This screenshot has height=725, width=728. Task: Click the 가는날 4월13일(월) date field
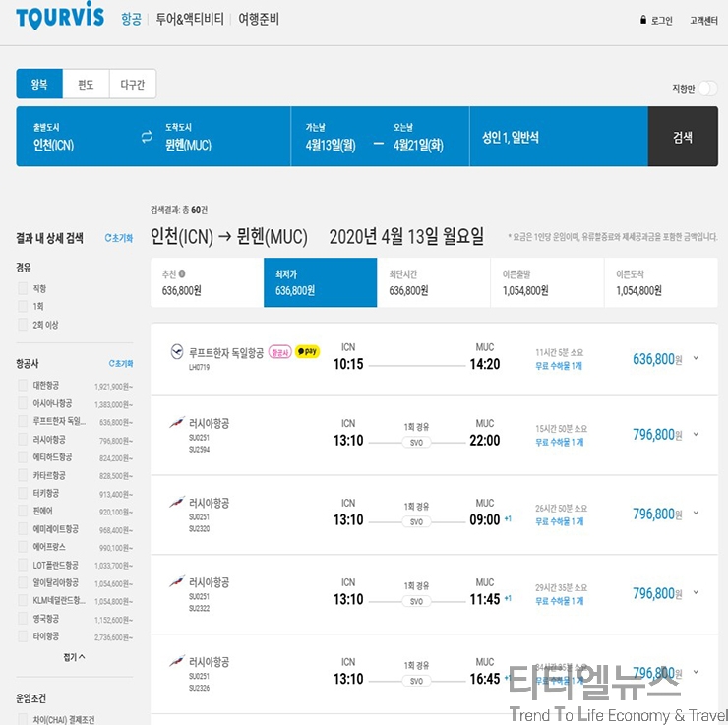click(x=331, y=138)
